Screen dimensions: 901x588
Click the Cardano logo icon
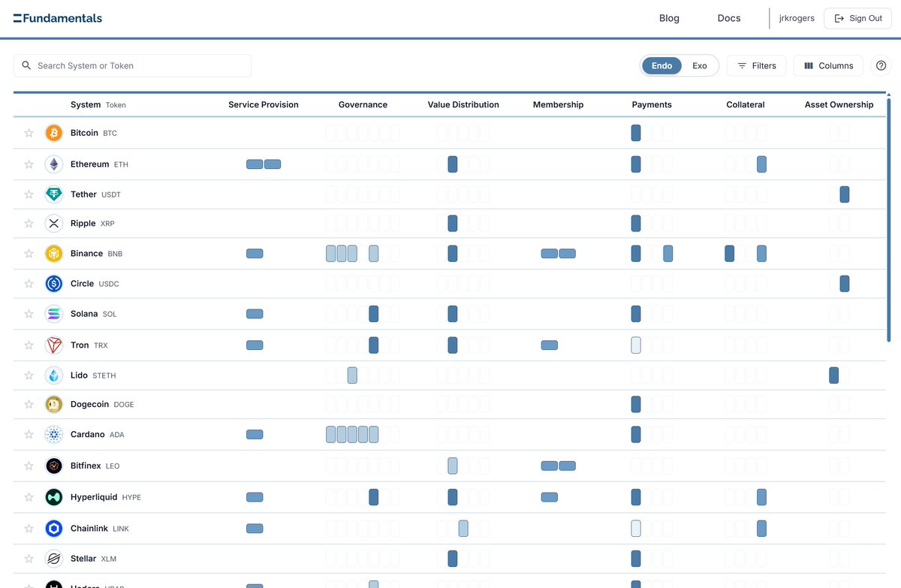pos(54,434)
